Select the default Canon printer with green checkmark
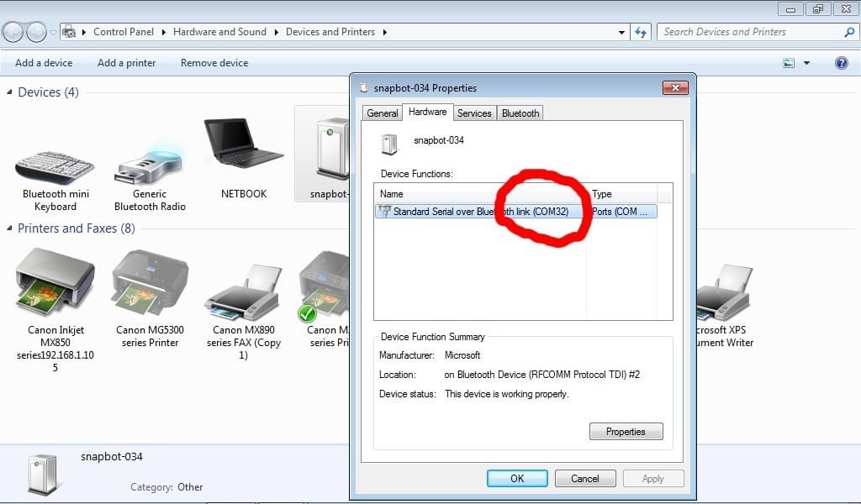Image resolution: width=861 pixels, height=504 pixels. 325,285
